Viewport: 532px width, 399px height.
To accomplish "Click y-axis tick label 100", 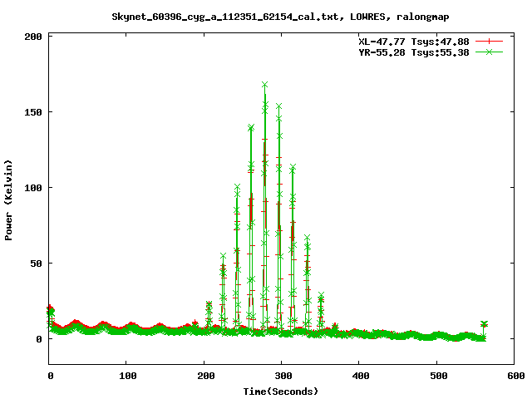I will (x=33, y=188).
